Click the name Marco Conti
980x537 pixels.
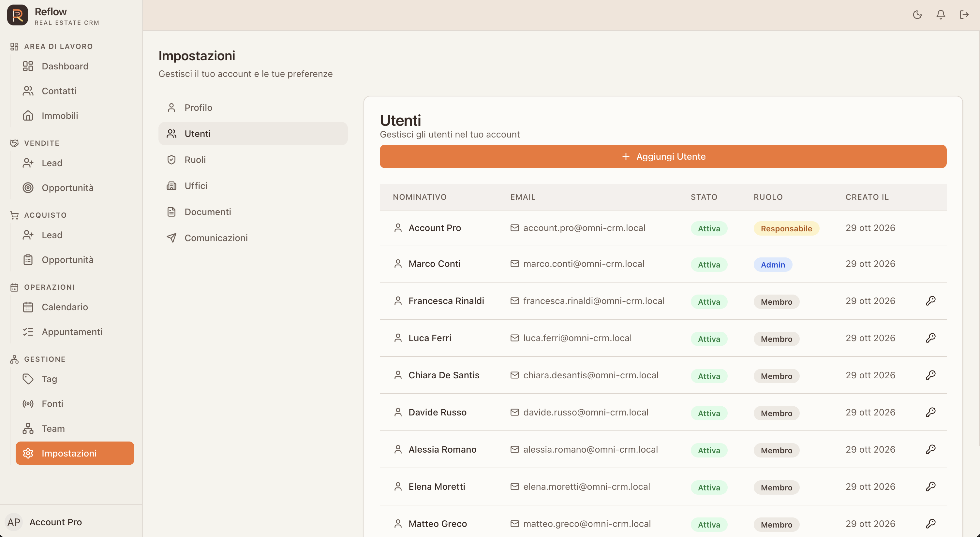click(435, 264)
